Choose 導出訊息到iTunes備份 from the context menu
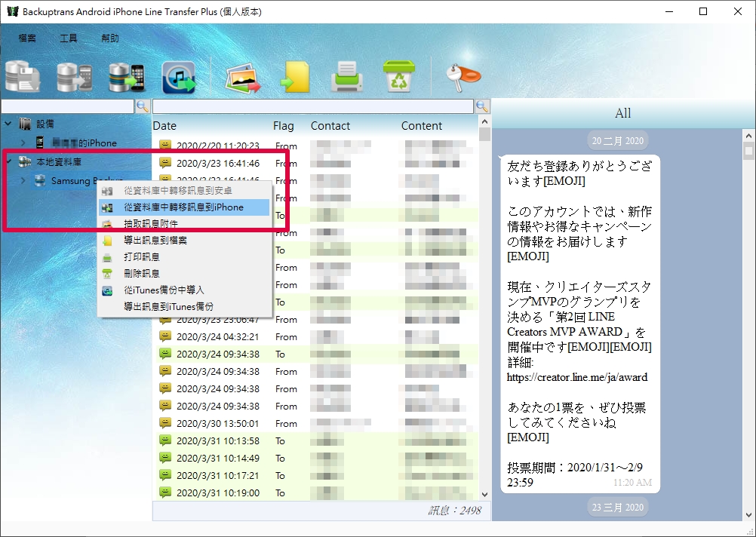756x537 pixels. click(x=184, y=306)
